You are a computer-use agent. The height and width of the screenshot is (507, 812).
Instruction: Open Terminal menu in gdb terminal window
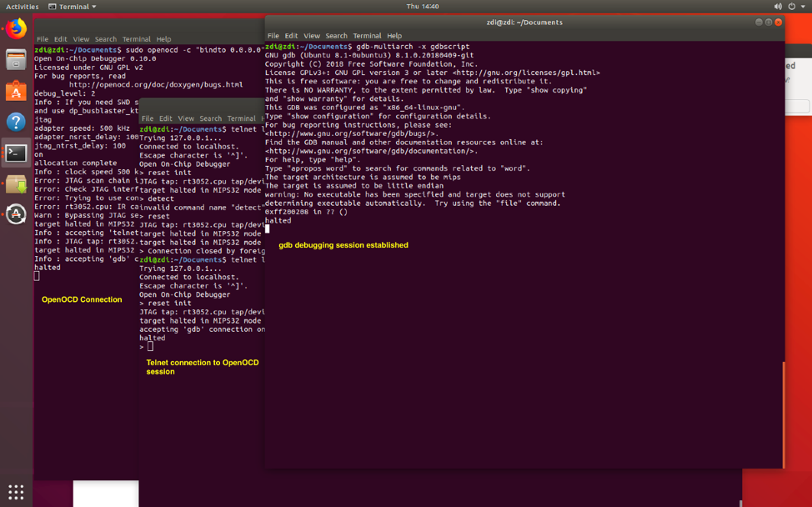click(x=367, y=36)
